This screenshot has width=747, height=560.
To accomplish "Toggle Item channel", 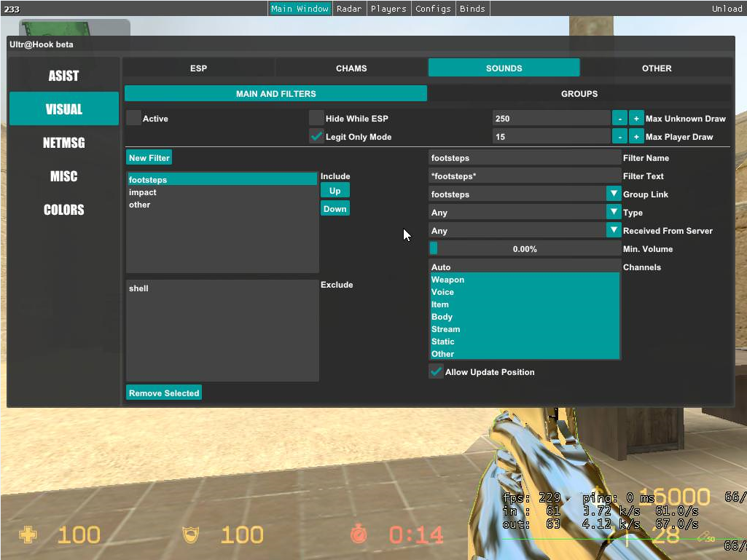I will [525, 304].
